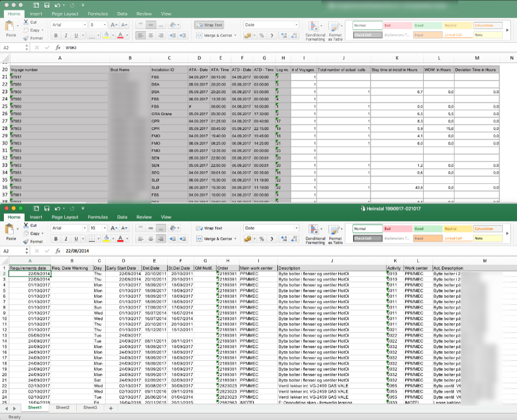Toggle center alignment in the Heimdal window
This screenshot has height=420, width=517.
(151, 239)
